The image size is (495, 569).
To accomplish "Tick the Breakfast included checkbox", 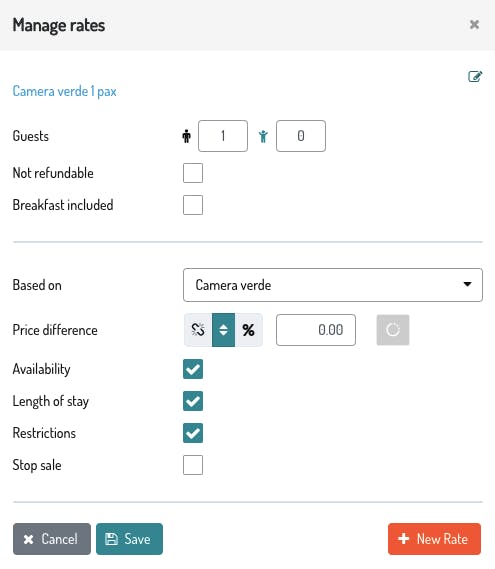I will tap(193, 205).
